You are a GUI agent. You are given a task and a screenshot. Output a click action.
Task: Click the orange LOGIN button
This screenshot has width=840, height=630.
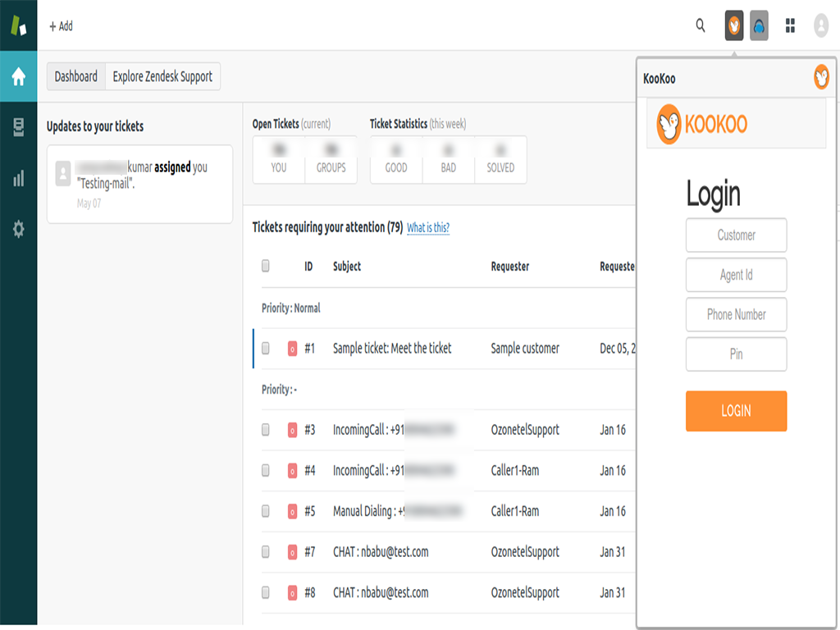point(736,411)
